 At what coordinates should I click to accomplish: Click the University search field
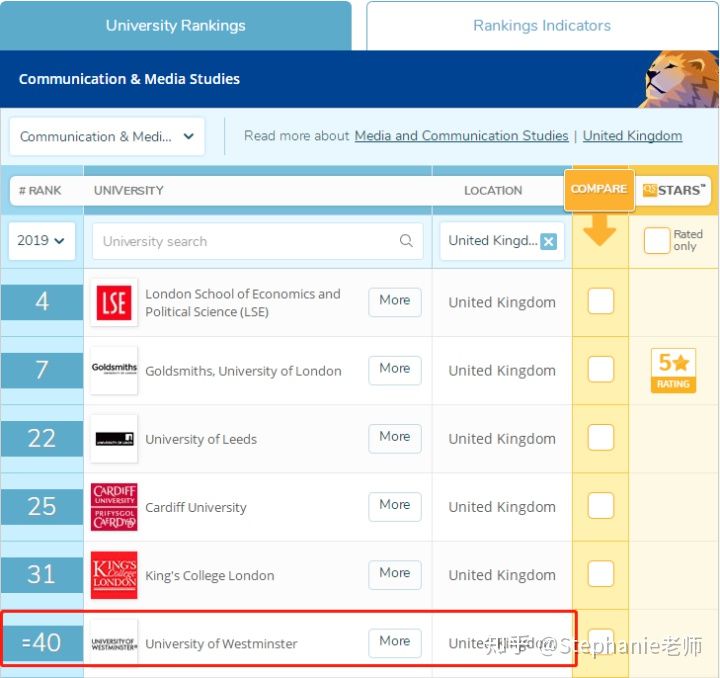pos(258,241)
